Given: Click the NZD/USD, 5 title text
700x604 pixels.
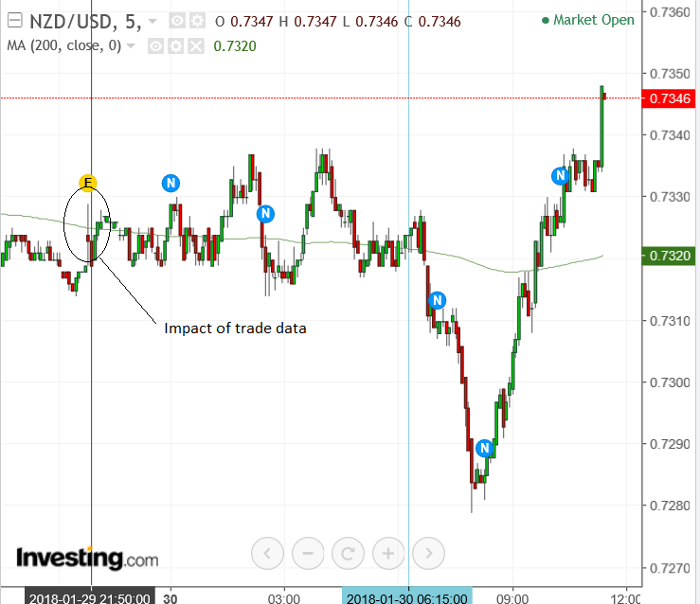Looking at the screenshot, I should (x=85, y=22).
